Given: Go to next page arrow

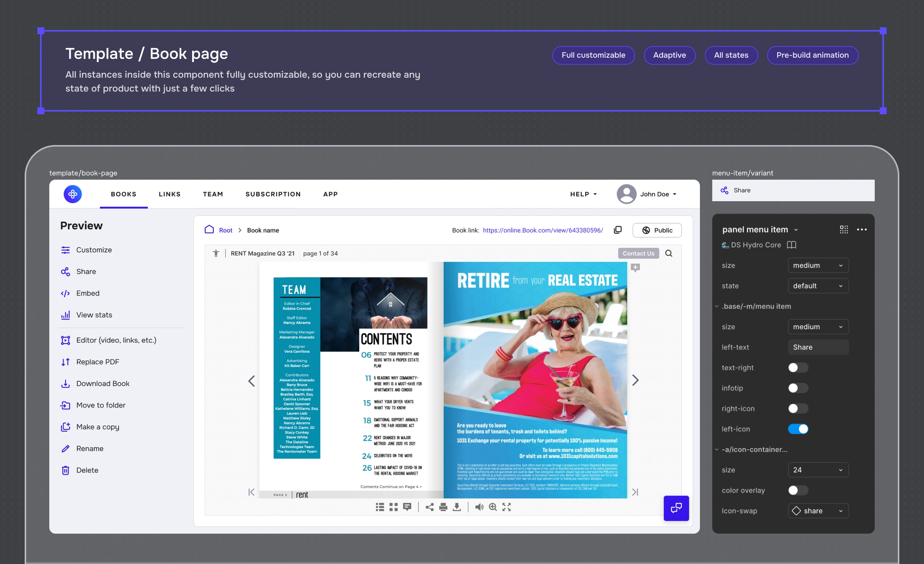Looking at the screenshot, I should click(x=635, y=380).
